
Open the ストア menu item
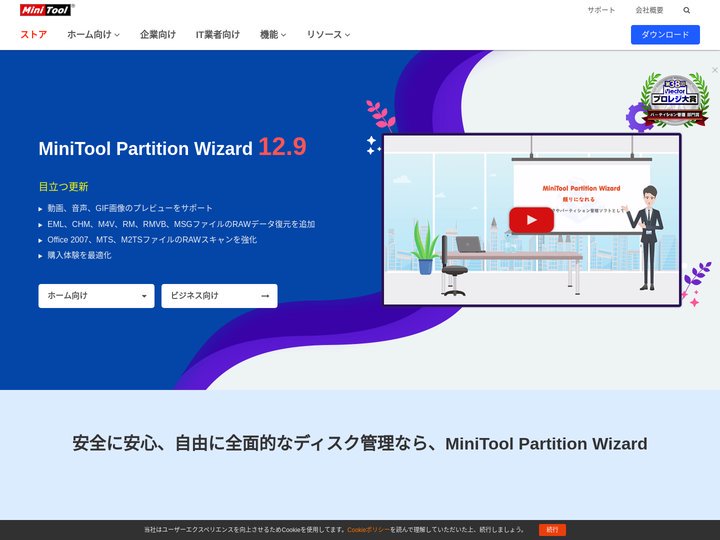click(x=34, y=34)
